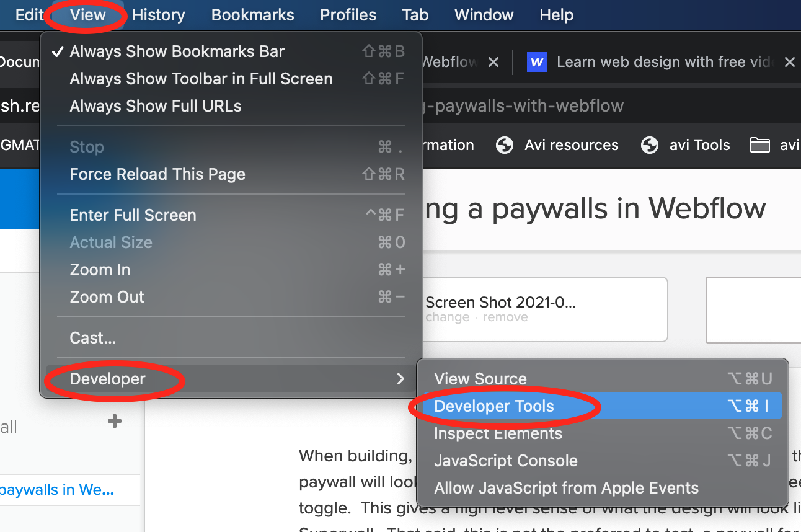801x532 pixels.
Task: Select View Source in Developer submenu
Action: [603, 379]
